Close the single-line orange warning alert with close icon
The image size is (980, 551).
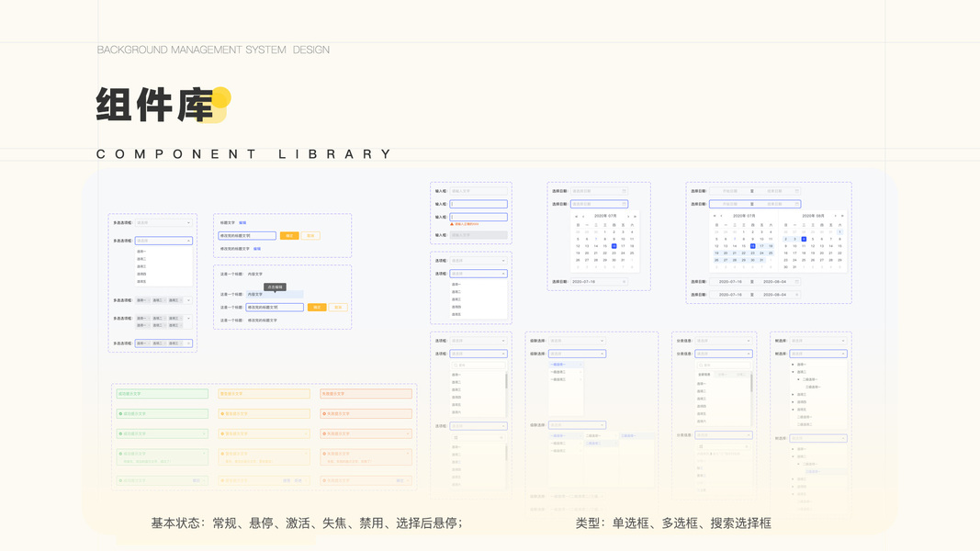coord(306,433)
